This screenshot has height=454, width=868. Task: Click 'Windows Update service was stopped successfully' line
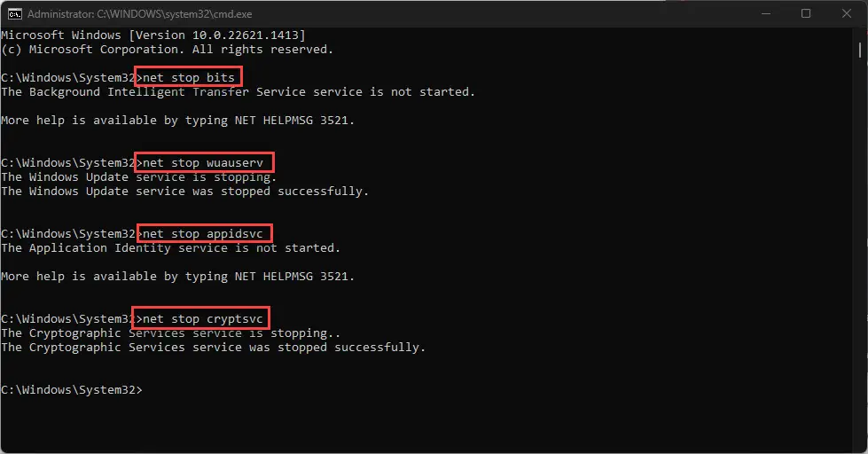click(x=185, y=191)
